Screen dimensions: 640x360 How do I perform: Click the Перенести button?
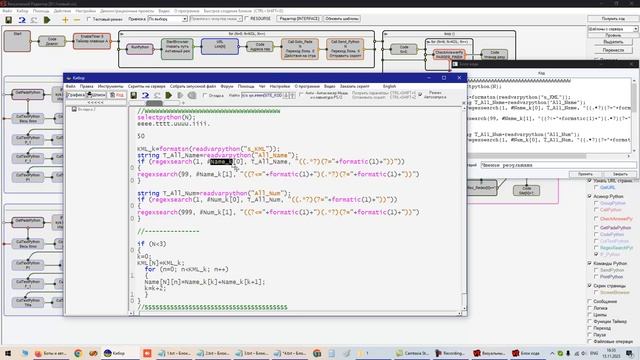coord(613,50)
